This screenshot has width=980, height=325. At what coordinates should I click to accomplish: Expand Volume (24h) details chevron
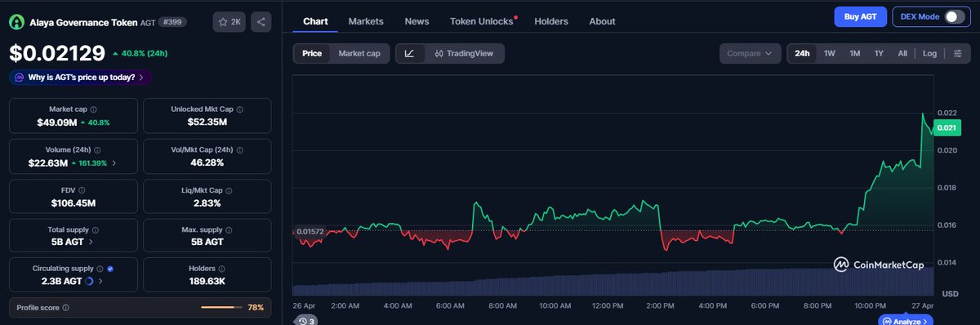[x=114, y=163]
